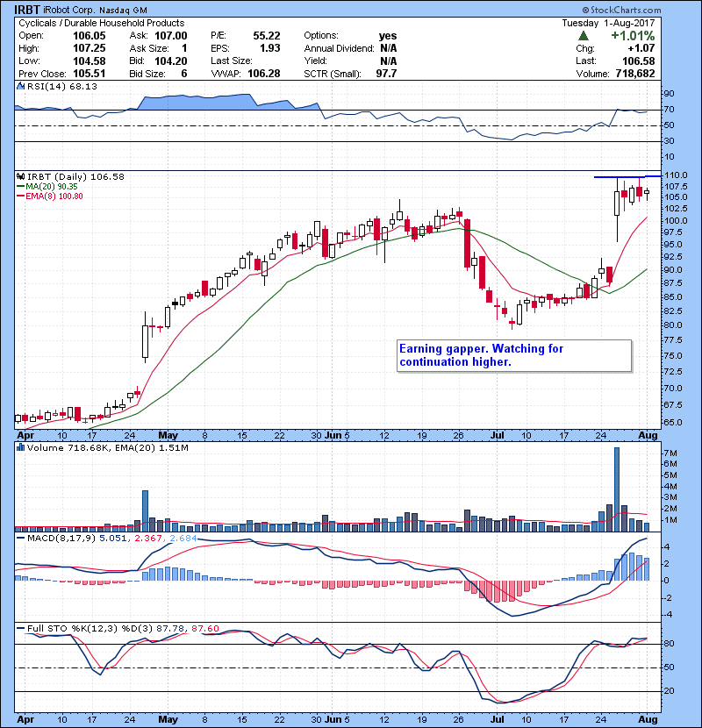Click the Jul label under price chart
The image size is (702, 728).
click(x=498, y=436)
